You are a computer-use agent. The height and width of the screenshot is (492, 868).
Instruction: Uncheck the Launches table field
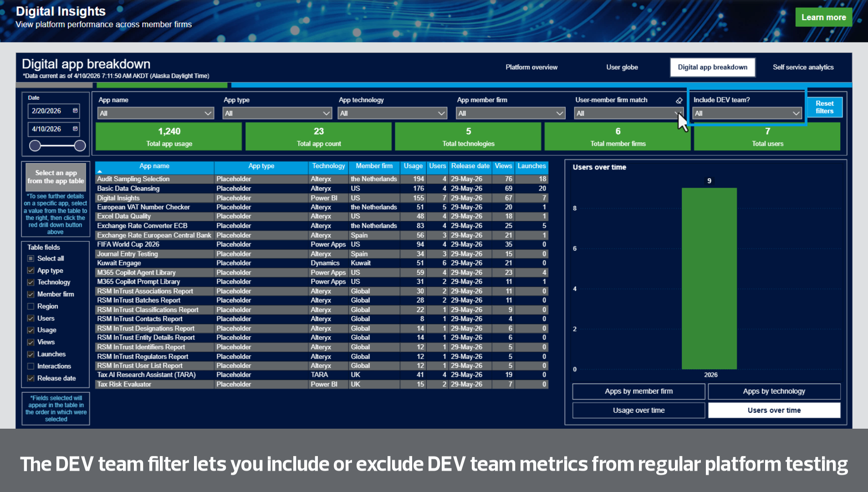coord(31,354)
